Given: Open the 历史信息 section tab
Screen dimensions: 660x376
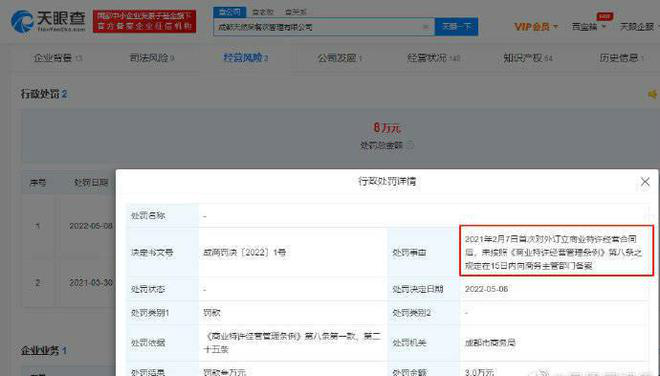Looking at the screenshot, I should pyautogui.click(x=622, y=58).
